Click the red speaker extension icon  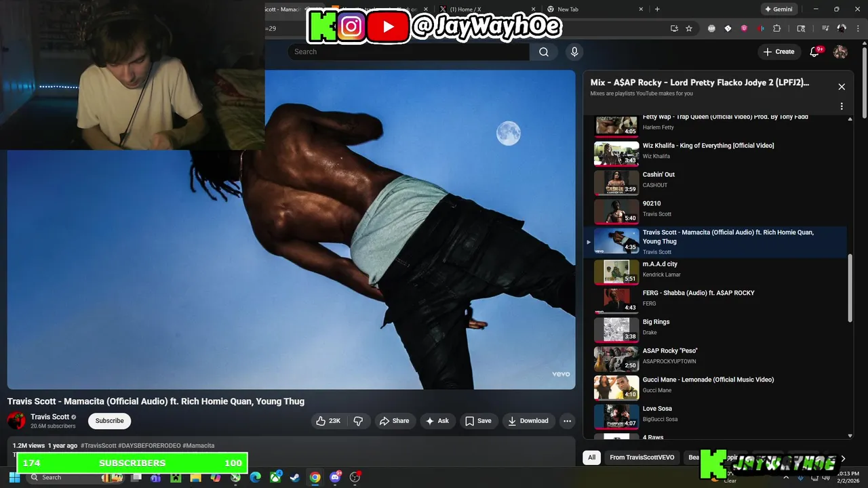(760, 28)
